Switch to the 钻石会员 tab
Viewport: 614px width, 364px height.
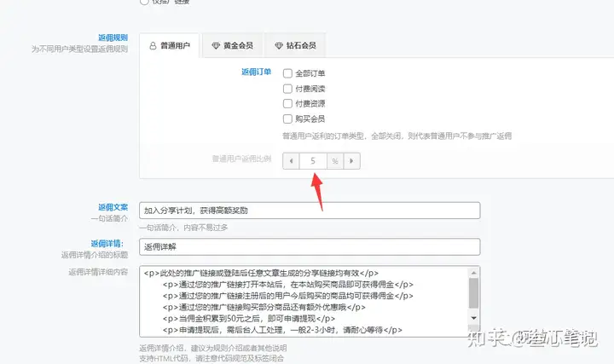point(295,45)
